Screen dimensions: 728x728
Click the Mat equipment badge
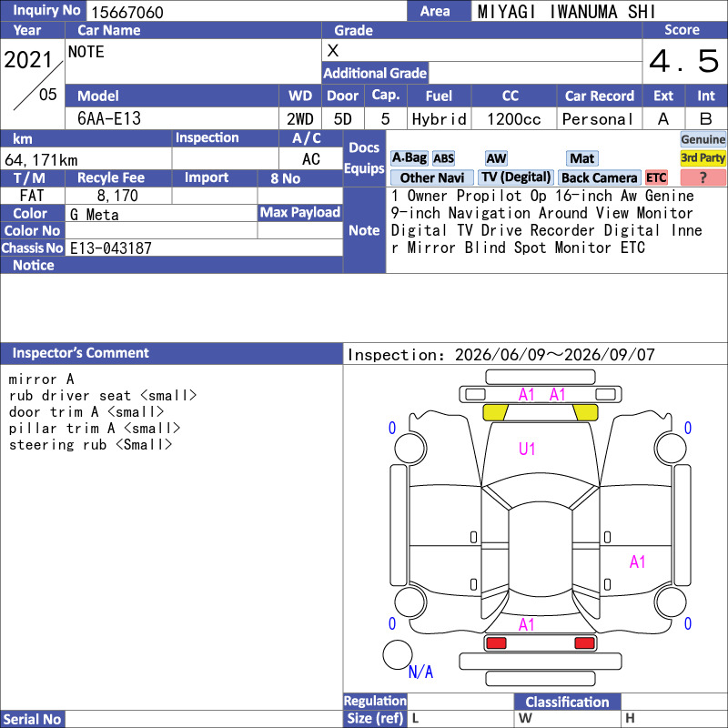coord(581,158)
